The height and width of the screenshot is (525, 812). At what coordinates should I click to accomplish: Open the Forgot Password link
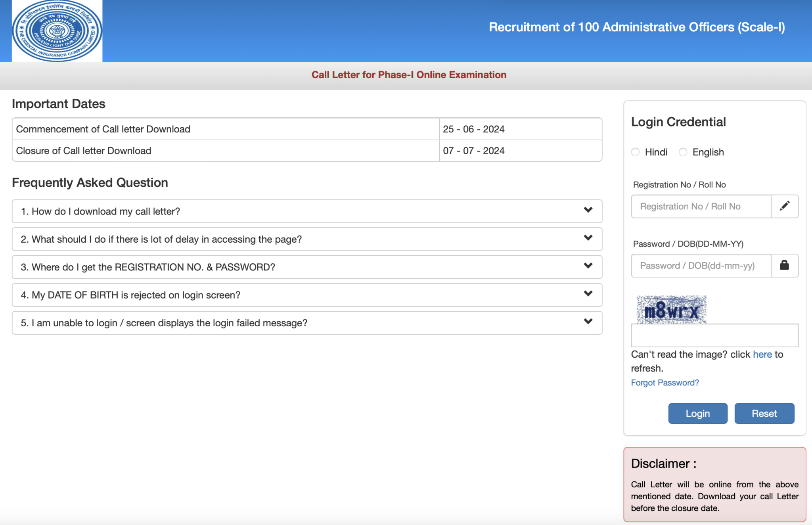(x=665, y=382)
